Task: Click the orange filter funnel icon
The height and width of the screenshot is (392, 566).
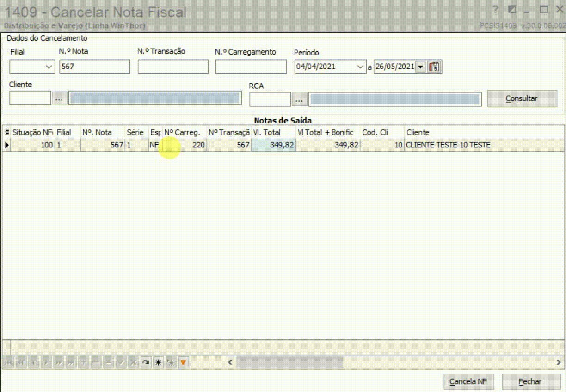Action: (183, 362)
